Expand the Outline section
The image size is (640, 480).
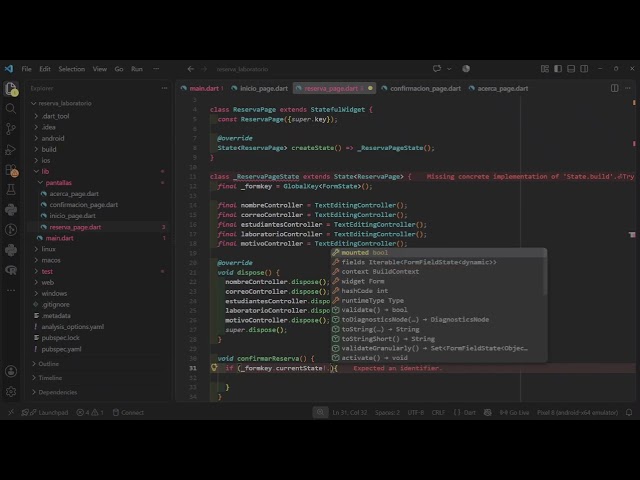49,364
